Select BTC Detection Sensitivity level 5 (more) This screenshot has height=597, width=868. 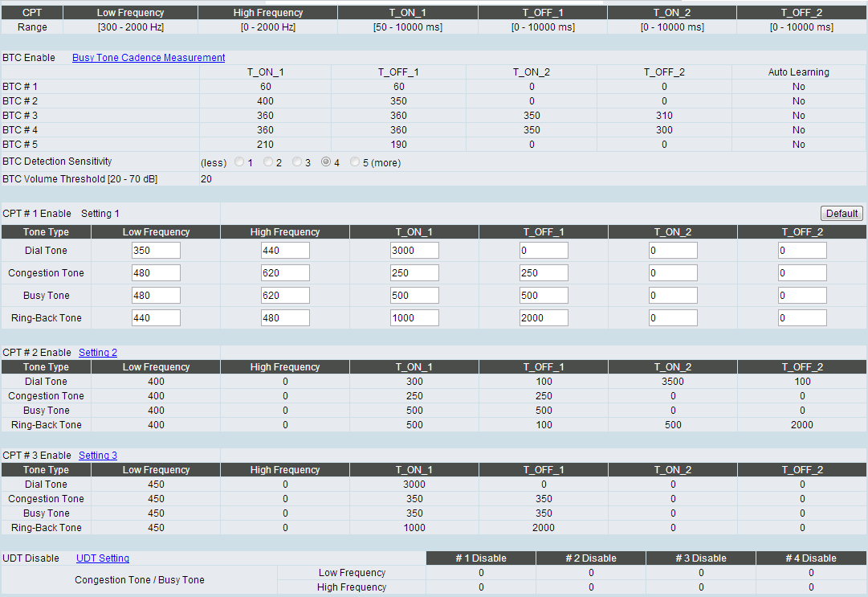355,162
